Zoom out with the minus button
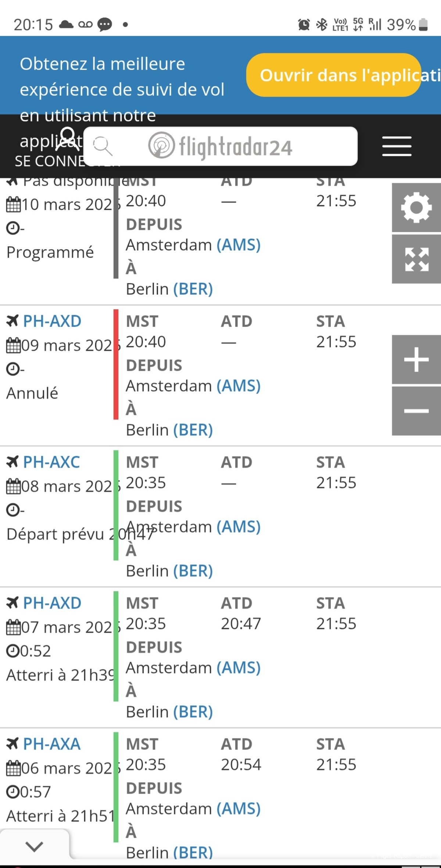Viewport: 441px width, 868px height. 416,411
